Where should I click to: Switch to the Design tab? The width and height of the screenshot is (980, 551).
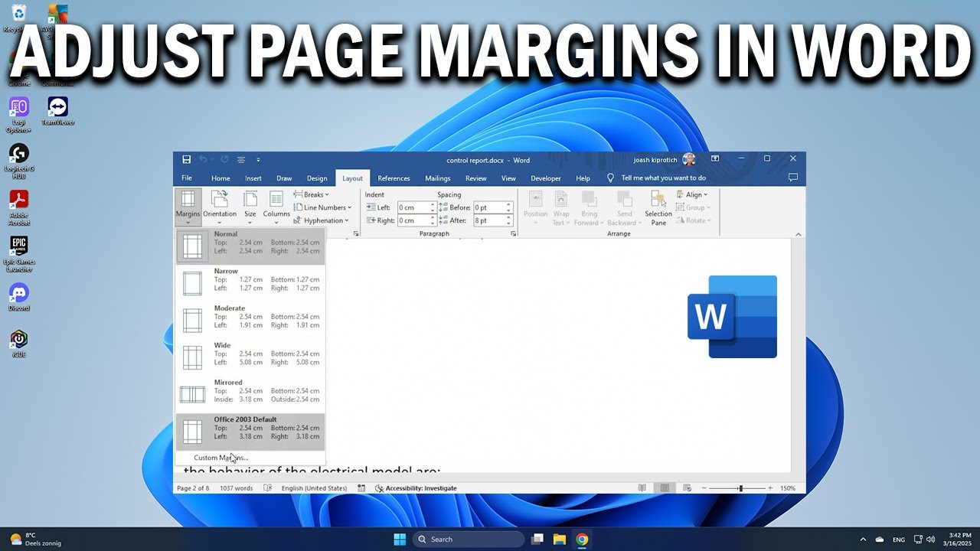pyautogui.click(x=317, y=178)
